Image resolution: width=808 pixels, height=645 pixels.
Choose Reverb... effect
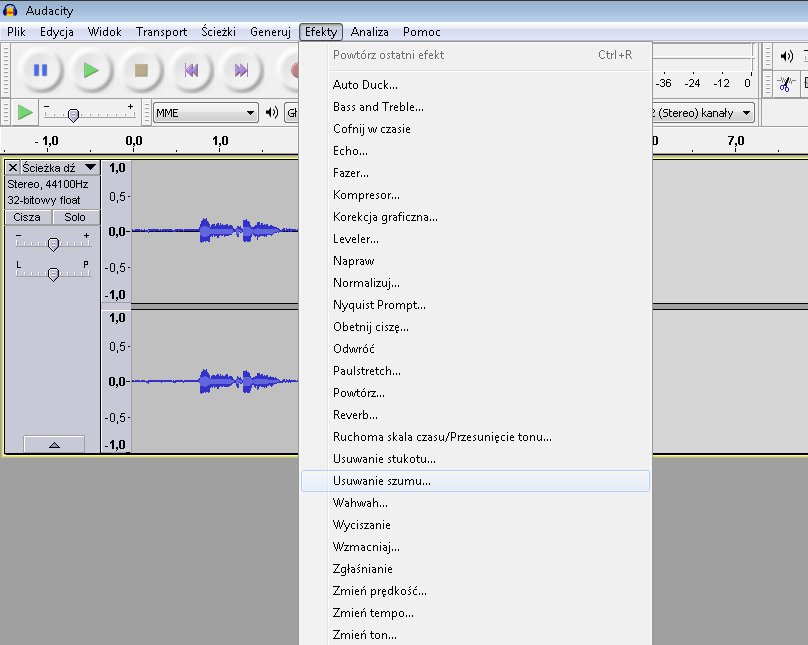(x=475, y=415)
